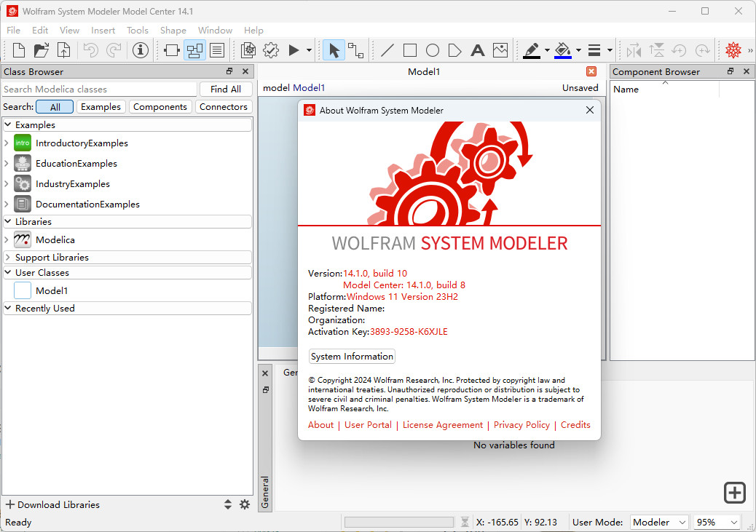Image resolution: width=756 pixels, height=532 pixels.
Task: Choose the Polygon shape tool
Action: [x=454, y=50]
